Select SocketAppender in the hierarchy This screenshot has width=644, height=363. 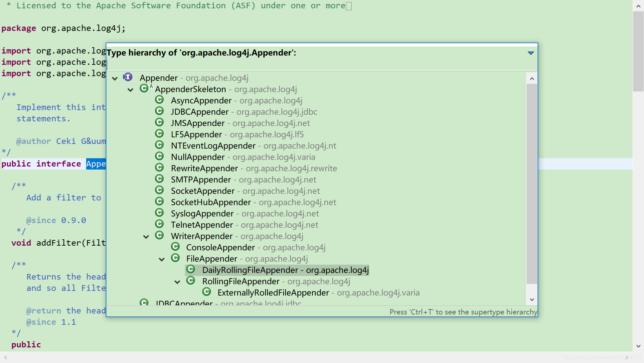coord(245,191)
